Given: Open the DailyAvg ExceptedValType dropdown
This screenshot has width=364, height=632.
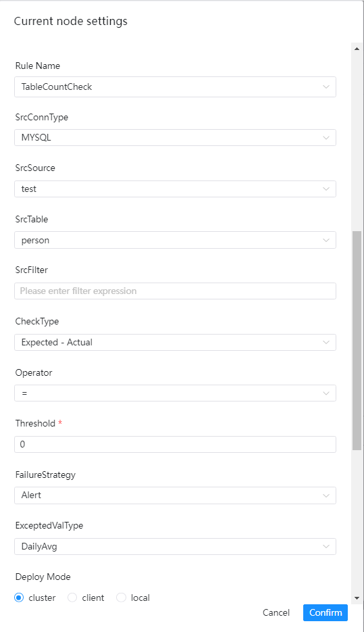Looking at the screenshot, I should pyautogui.click(x=175, y=547).
